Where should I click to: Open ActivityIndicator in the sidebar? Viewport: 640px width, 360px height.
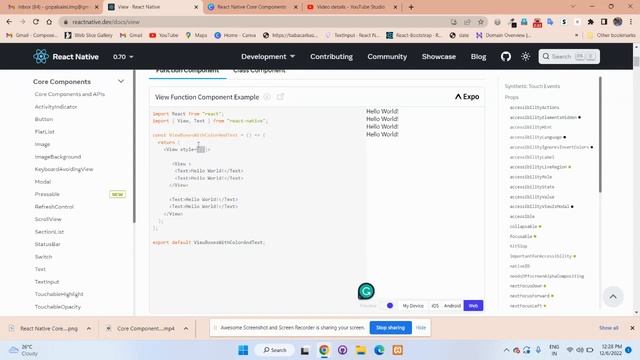coord(56,107)
